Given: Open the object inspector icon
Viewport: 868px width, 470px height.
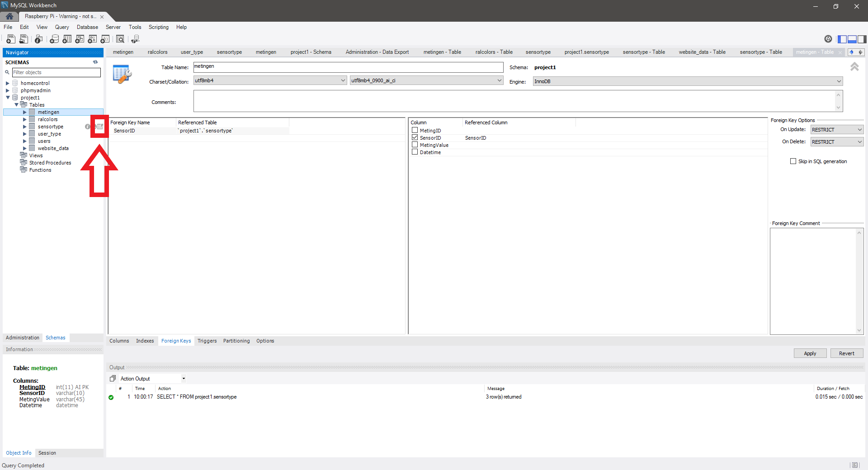Looking at the screenshot, I should pos(39,39).
